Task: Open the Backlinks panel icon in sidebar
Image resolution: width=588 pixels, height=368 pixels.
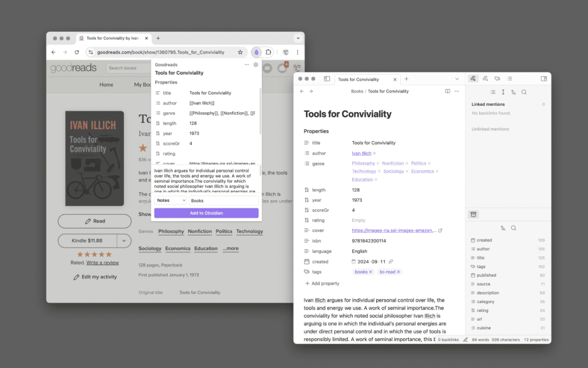Action: [x=473, y=79]
